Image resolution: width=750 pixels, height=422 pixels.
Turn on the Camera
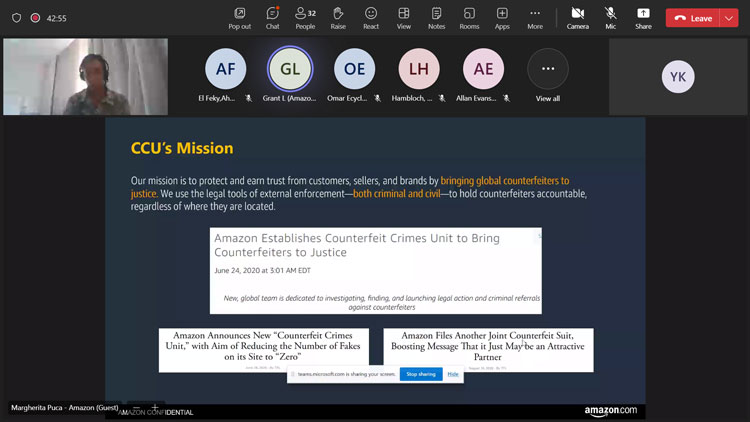pos(577,17)
